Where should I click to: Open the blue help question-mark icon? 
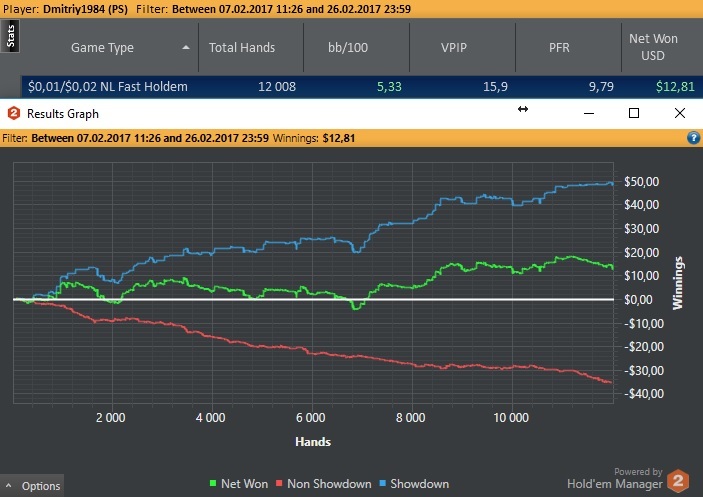[693, 138]
